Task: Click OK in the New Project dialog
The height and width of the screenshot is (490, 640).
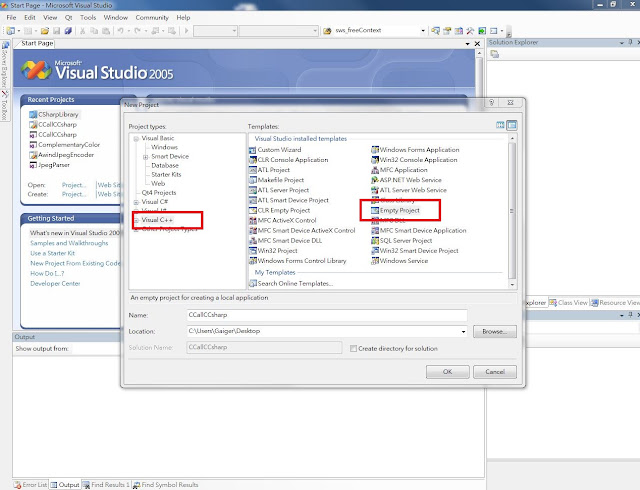Action: tap(447, 372)
